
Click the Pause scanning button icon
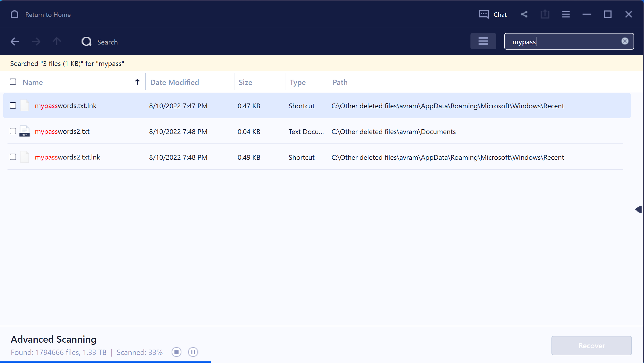[x=193, y=352]
